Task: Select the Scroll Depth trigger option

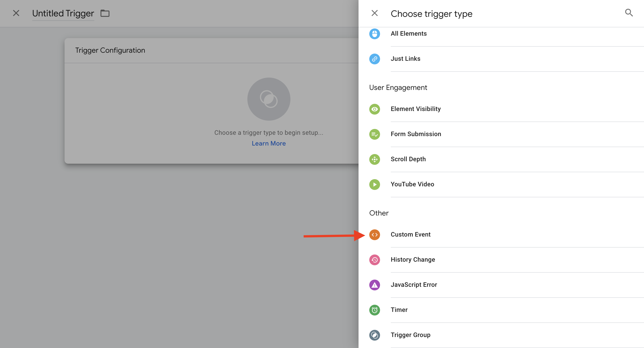Action: tap(408, 159)
